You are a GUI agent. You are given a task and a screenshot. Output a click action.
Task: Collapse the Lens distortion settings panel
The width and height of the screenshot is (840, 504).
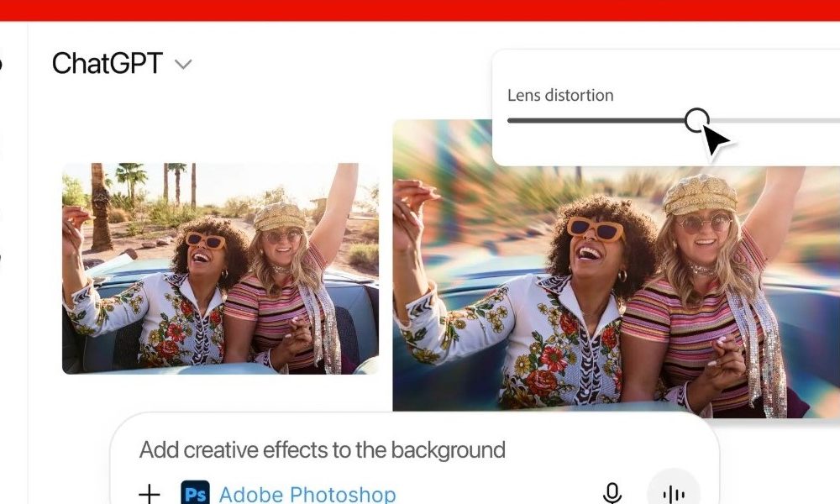click(x=560, y=95)
